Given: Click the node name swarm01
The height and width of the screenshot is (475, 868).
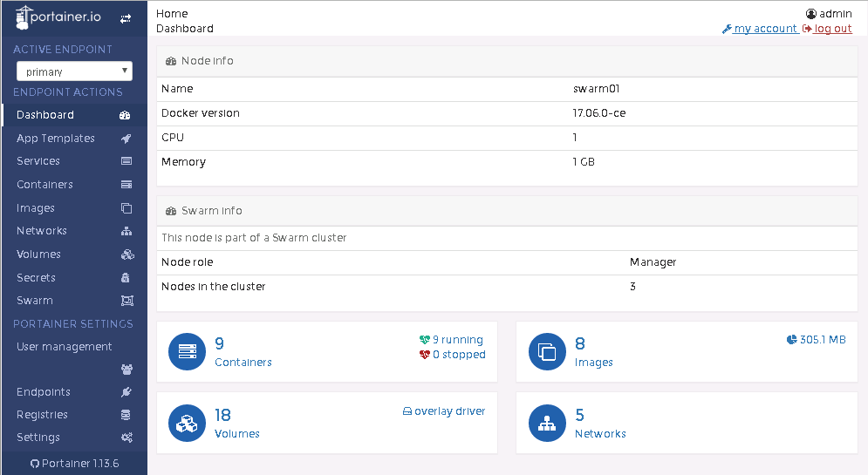Looking at the screenshot, I should point(596,89).
